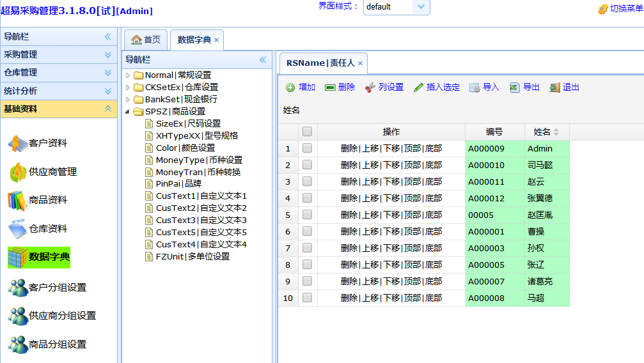Click 切换菜单 link at top right

[620, 8]
